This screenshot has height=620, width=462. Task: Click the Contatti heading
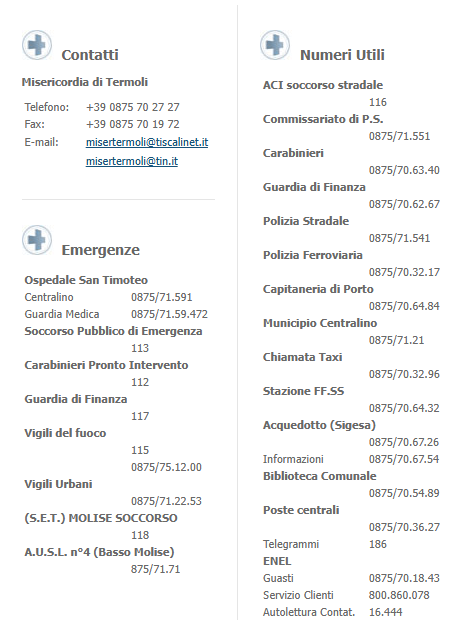(x=90, y=55)
